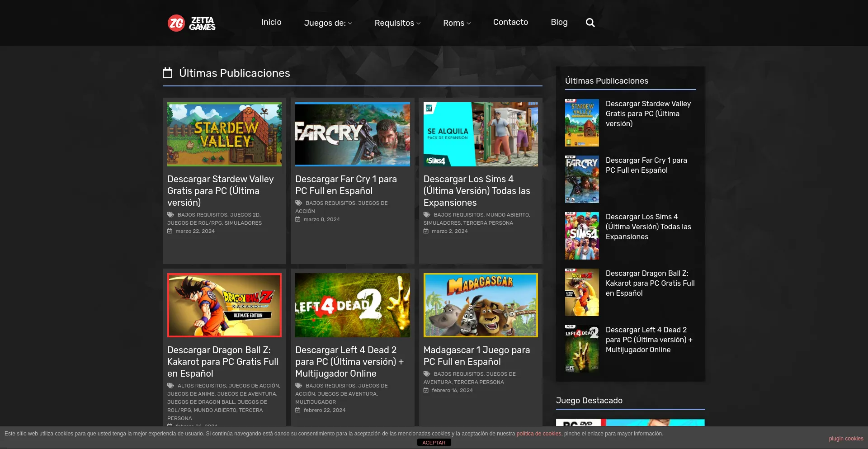Click date icon next to febrero 16, 2024
Screen dimensions: 868x449
pyautogui.click(x=426, y=390)
